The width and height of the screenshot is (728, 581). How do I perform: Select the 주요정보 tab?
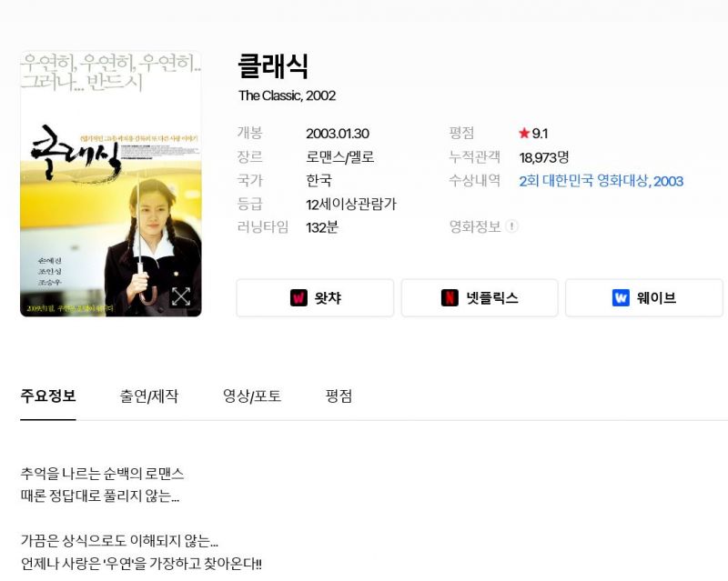[x=48, y=396]
